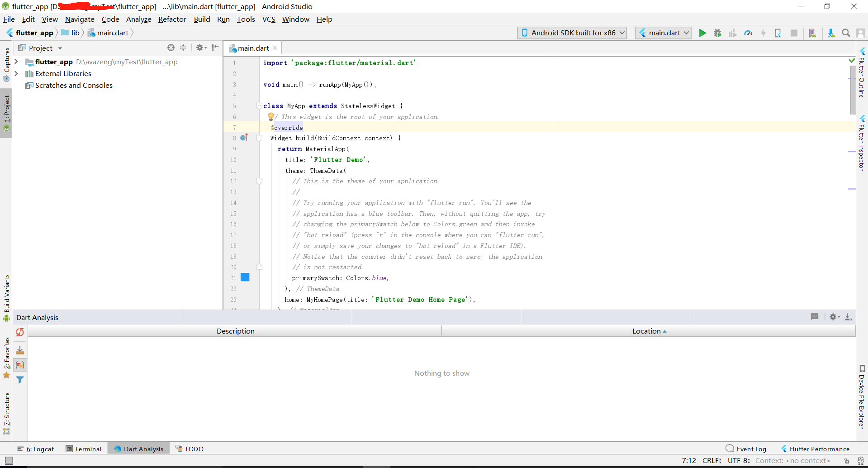868x468 pixels.
Task: Open the Flutter Outline side panel
Action: [x=862, y=72]
